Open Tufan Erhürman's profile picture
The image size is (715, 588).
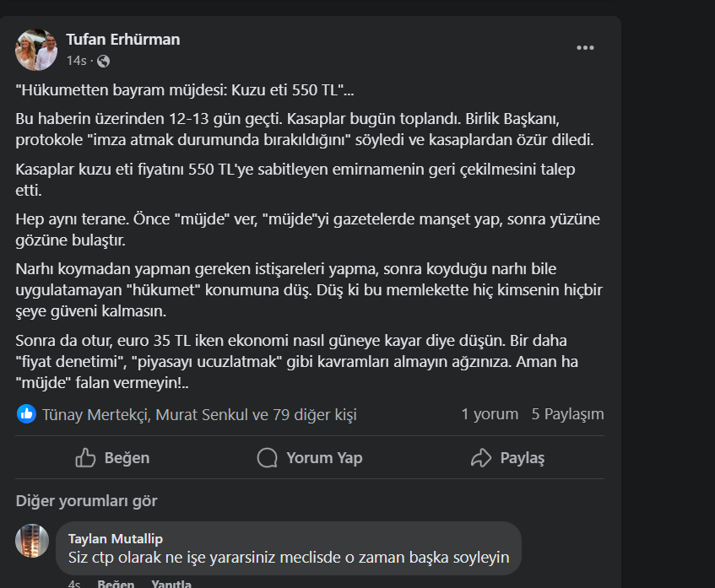36,50
